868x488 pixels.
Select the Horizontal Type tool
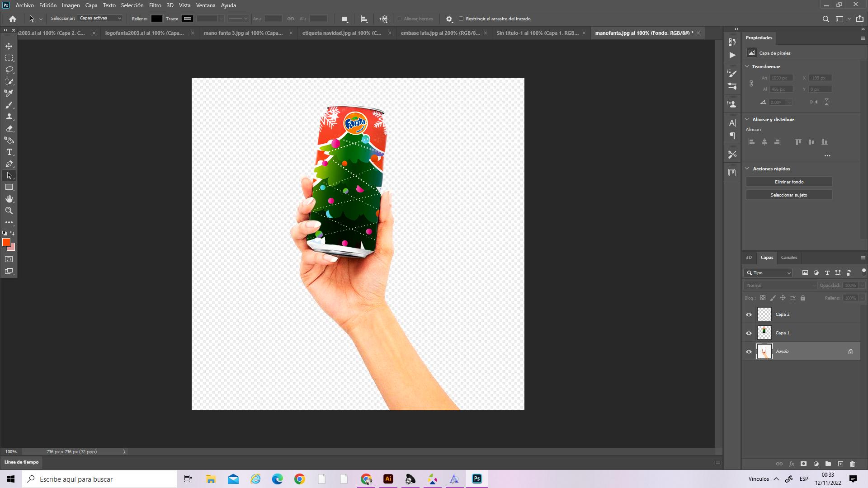(x=9, y=152)
